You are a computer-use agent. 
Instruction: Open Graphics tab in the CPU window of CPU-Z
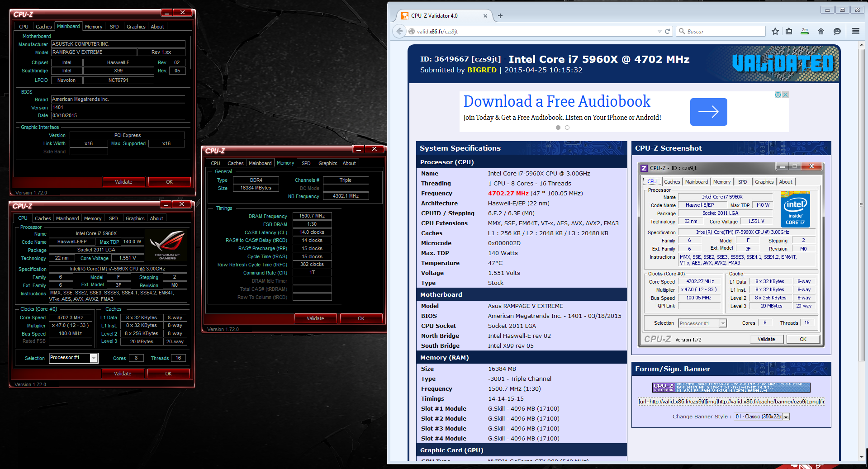135,218
